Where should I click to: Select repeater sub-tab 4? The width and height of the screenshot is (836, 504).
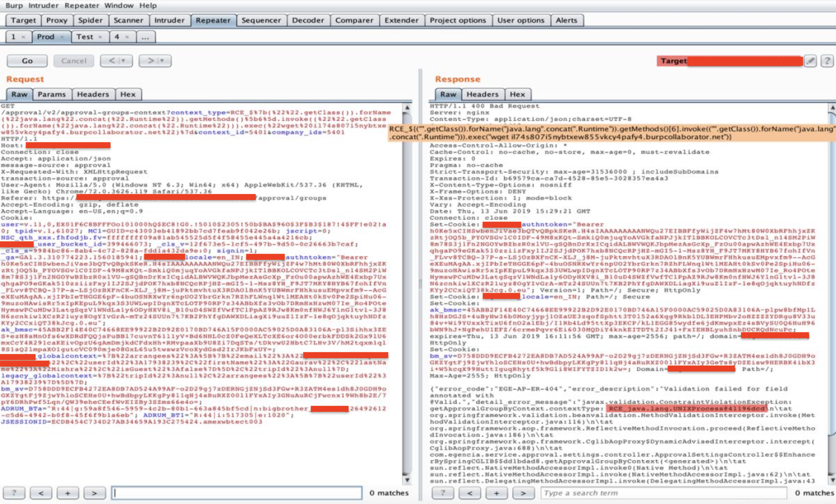117,37
